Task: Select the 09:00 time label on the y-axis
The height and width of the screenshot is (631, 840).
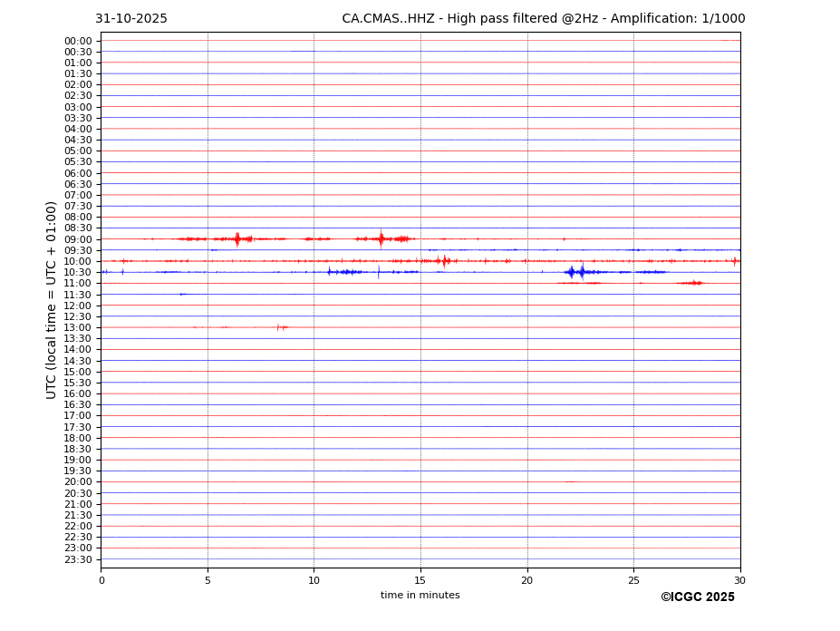Action: (x=77, y=239)
